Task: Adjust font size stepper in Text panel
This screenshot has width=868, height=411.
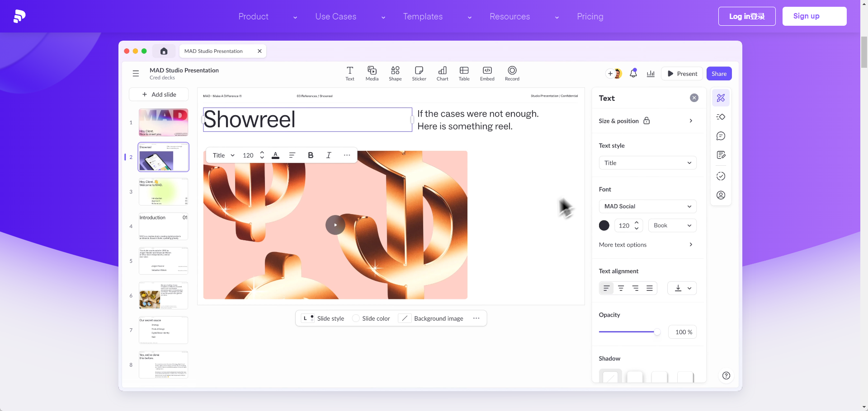Action: (x=637, y=225)
